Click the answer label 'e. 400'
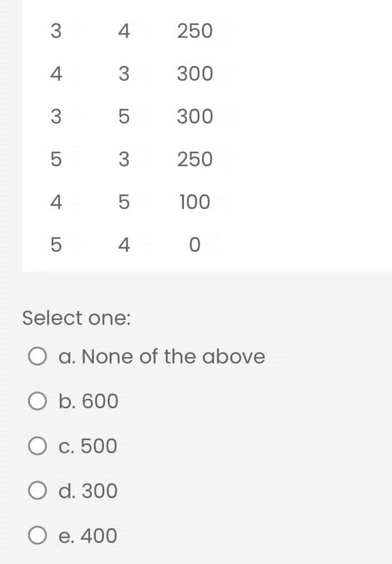392x564 pixels. pos(87,536)
